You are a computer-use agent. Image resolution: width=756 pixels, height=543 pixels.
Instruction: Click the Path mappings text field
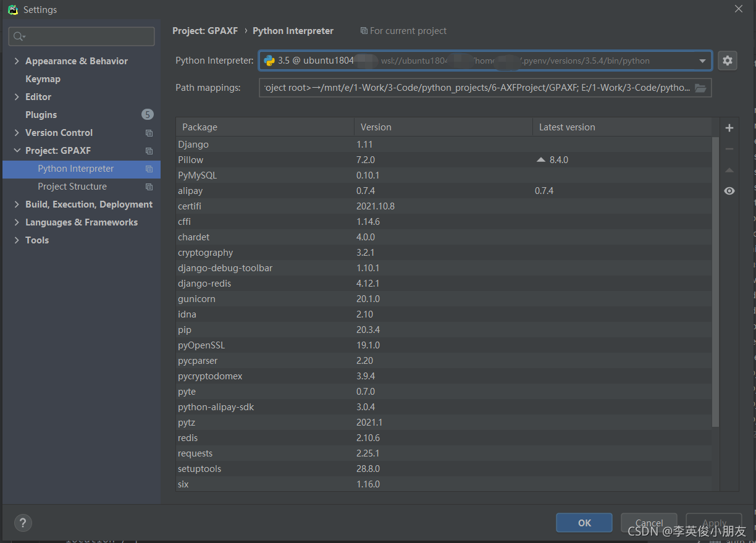477,88
